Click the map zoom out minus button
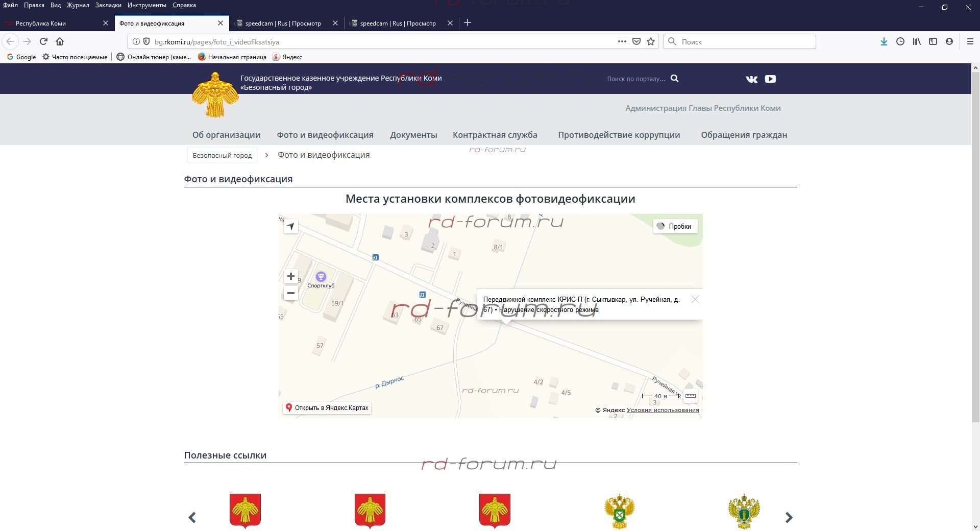This screenshot has height=531, width=980. coord(290,293)
